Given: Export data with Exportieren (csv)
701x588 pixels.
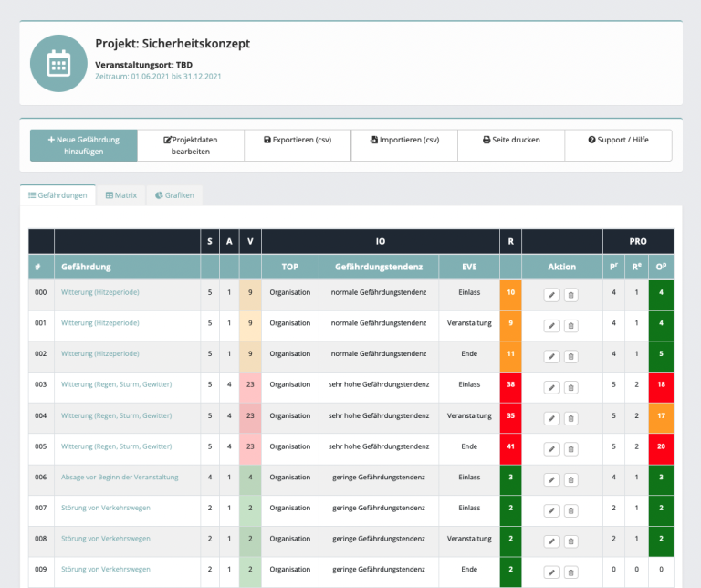Looking at the screenshot, I should click(298, 141).
